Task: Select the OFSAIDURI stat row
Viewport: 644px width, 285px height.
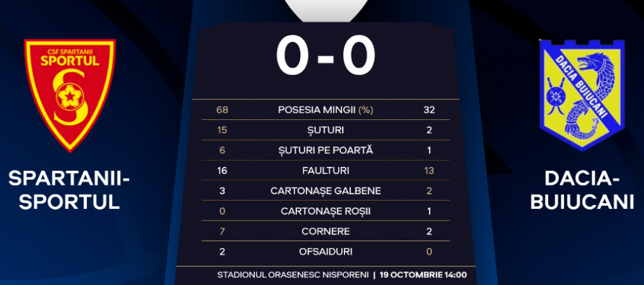Action: (x=326, y=251)
